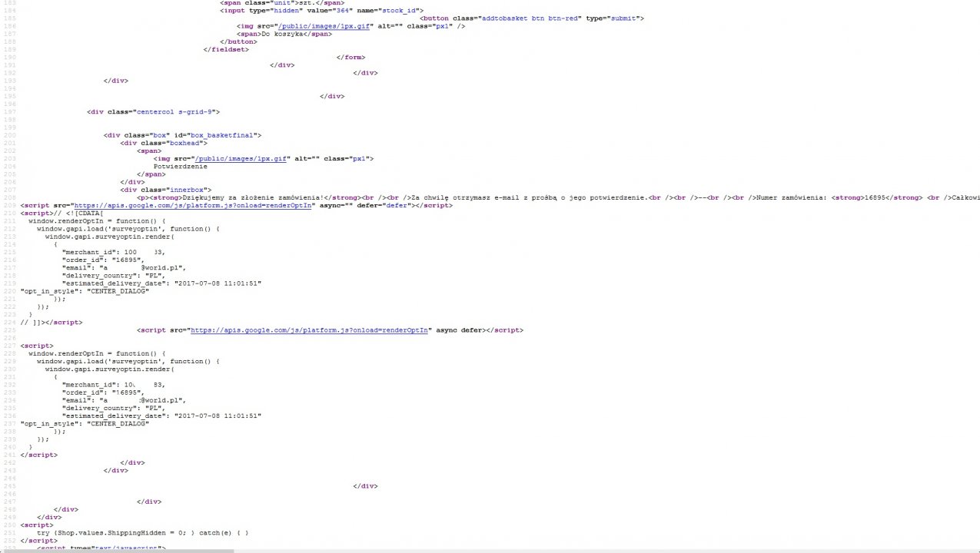Image resolution: width=980 pixels, height=553 pixels.
Task: Click the date value on line 236
Action: (218, 416)
